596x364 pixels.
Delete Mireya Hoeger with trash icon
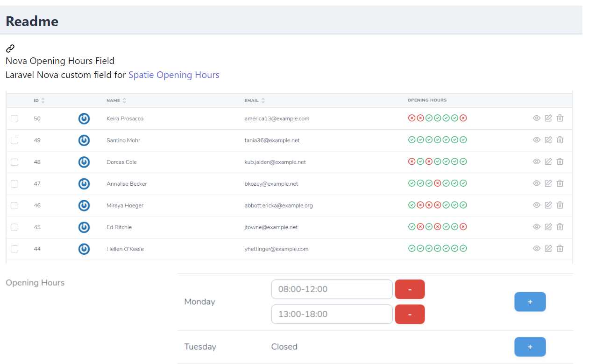tap(560, 205)
